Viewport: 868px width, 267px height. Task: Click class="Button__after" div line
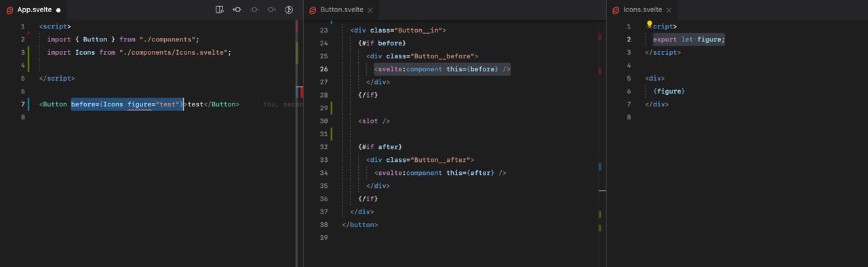pyautogui.click(x=420, y=160)
